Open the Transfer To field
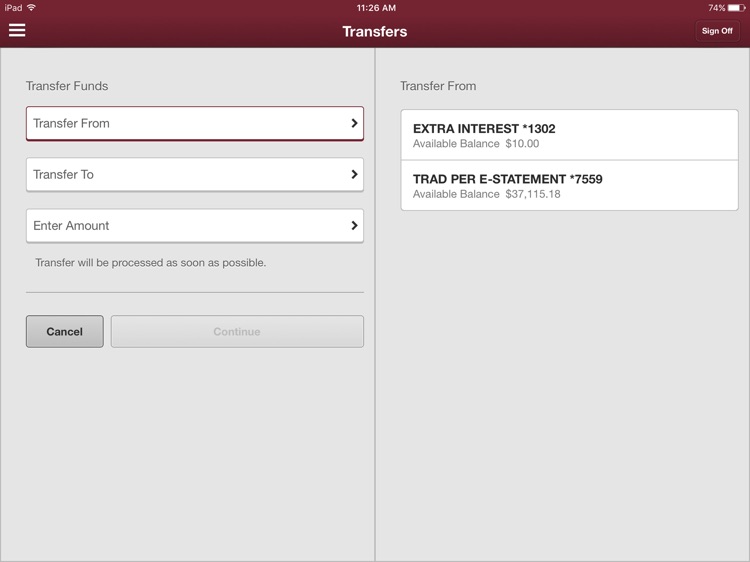 pos(195,175)
